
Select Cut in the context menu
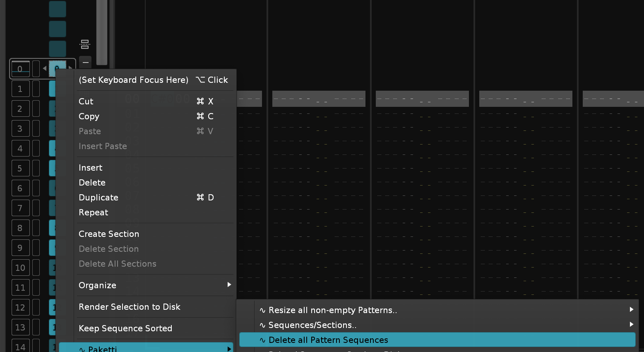point(86,101)
